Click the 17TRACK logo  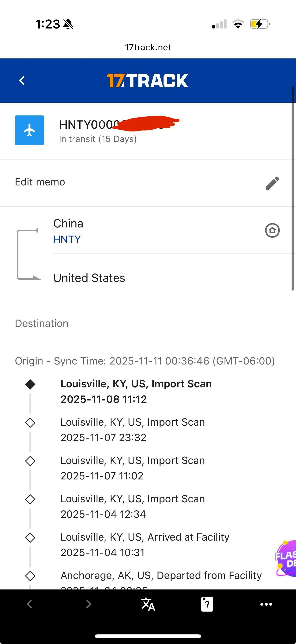(x=147, y=81)
